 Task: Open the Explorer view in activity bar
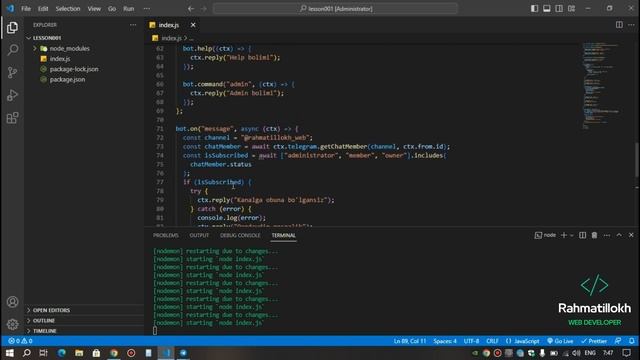12,28
